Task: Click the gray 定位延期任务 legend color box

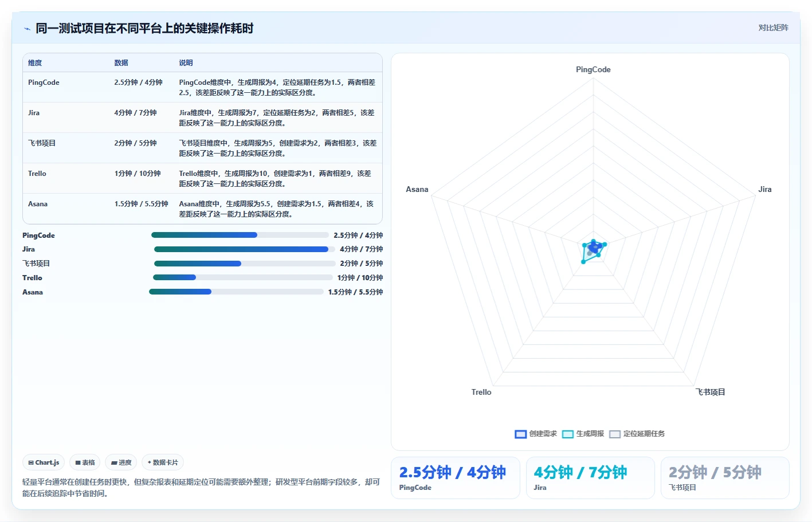Action: pyautogui.click(x=614, y=434)
